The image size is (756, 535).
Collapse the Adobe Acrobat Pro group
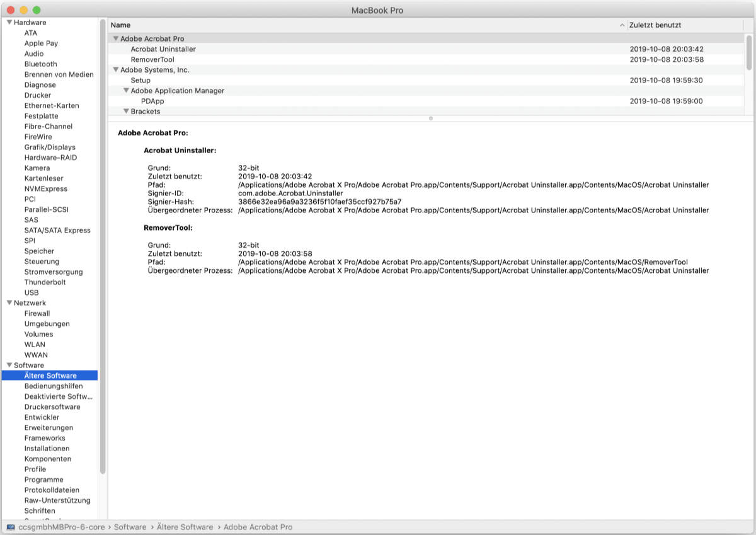pos(116,38)
